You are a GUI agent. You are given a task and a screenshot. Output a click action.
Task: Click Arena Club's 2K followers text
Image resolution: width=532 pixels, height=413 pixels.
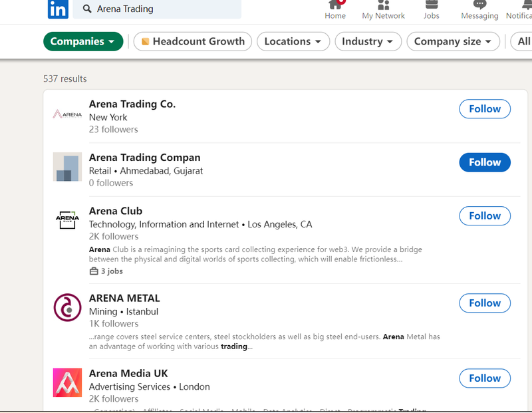[114, 236]
